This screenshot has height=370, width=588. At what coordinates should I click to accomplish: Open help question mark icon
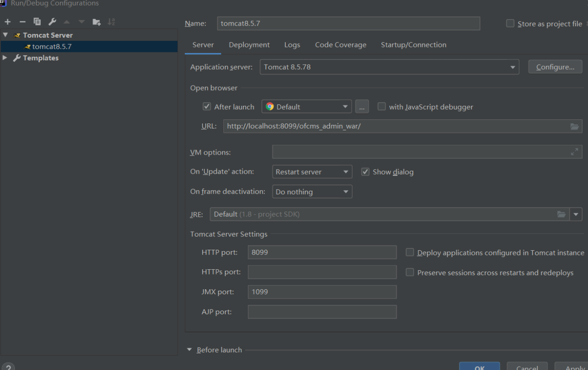tap(7, 367)
